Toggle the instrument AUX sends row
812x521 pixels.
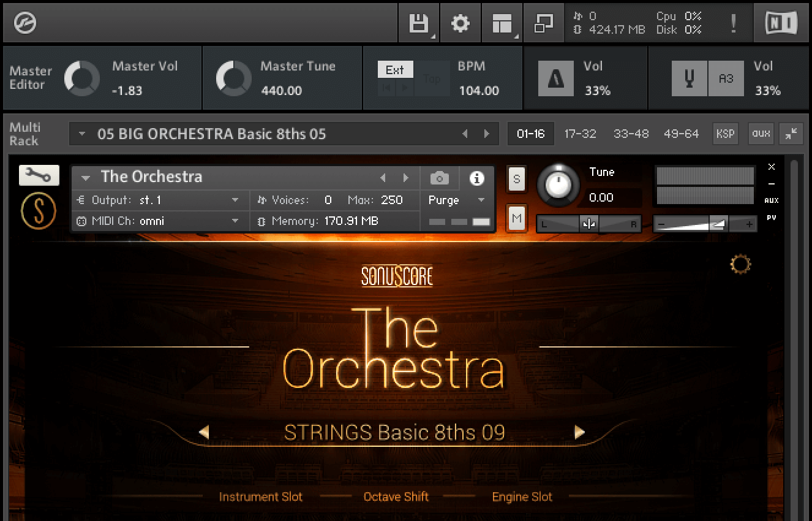tap(772, 200)
